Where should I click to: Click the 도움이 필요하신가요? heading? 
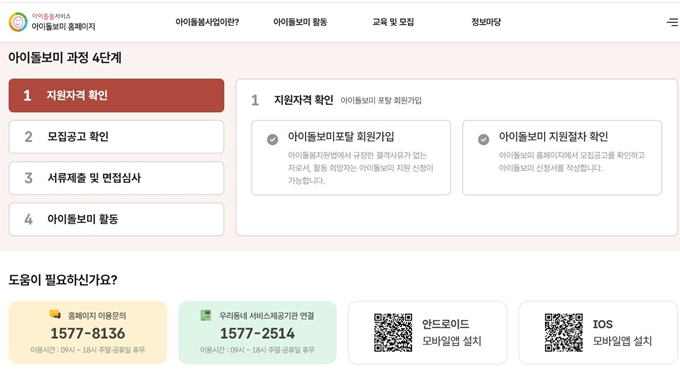(x=63, y=280)
